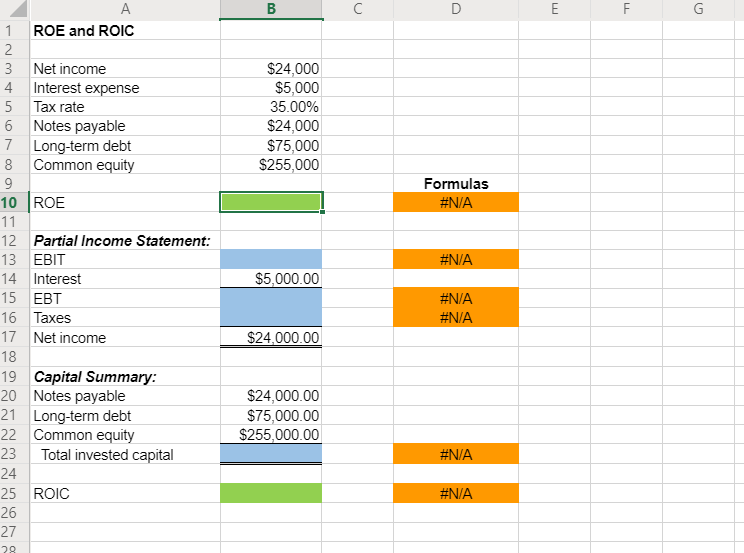The width and height of the screenshot is (744, 553).
Task: Click the 'Interest expense' label
Action: [86, 88]
